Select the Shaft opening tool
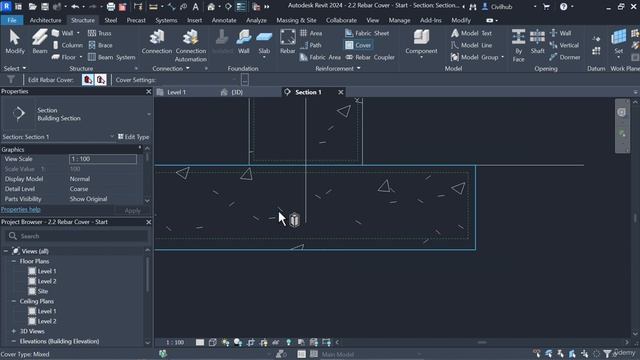This screenshot has height=360, width=640. pyautogui.click(x=538, y=42)
